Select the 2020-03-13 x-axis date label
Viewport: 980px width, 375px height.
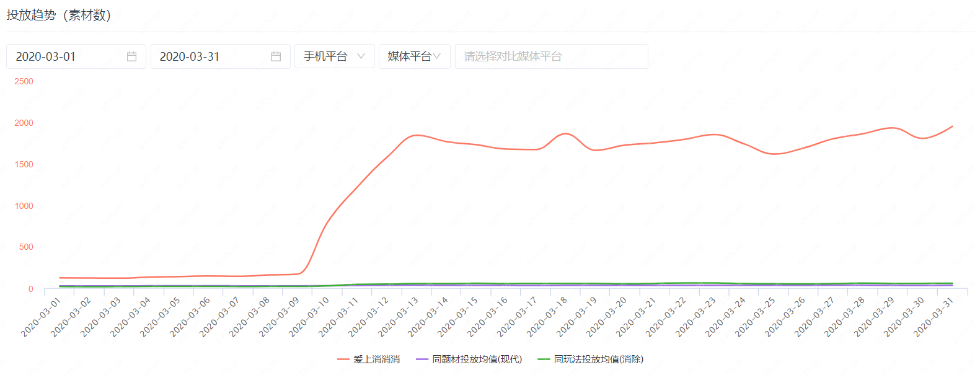tap(399, 317)
